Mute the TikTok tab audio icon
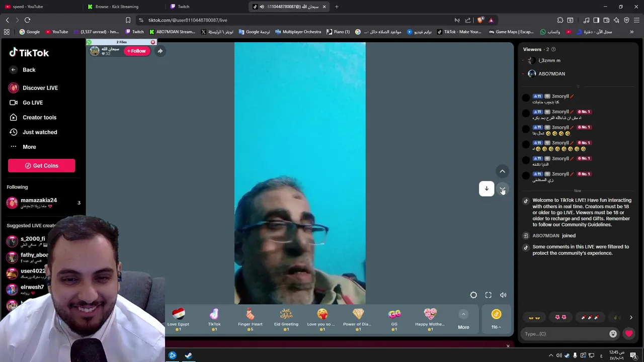 point(262,7)
